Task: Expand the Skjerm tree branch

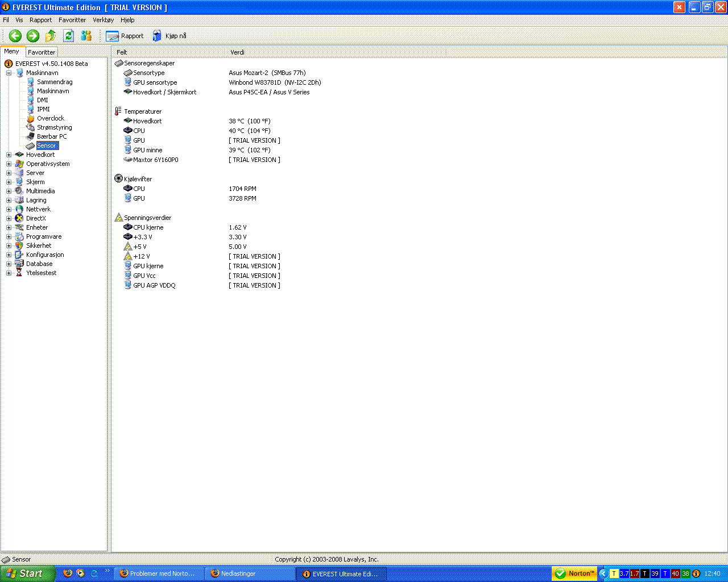Action: click(x=9, y=182)
